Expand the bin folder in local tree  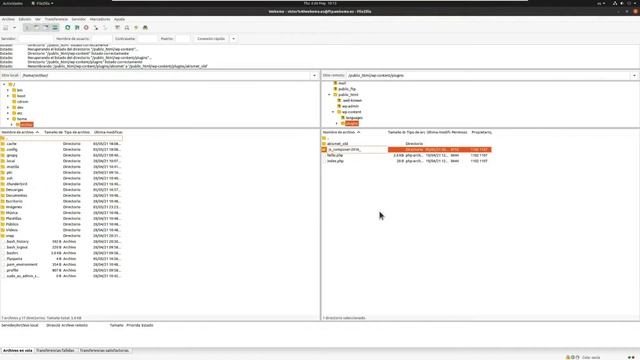point(8,90)
